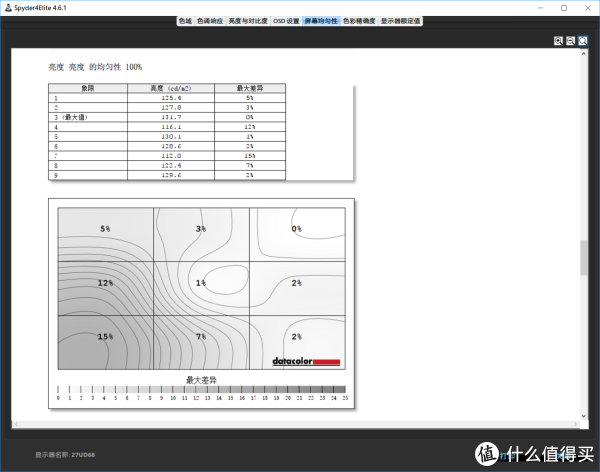
Task: Open the 亮度与对比度 tab
Action: point(248,21)
